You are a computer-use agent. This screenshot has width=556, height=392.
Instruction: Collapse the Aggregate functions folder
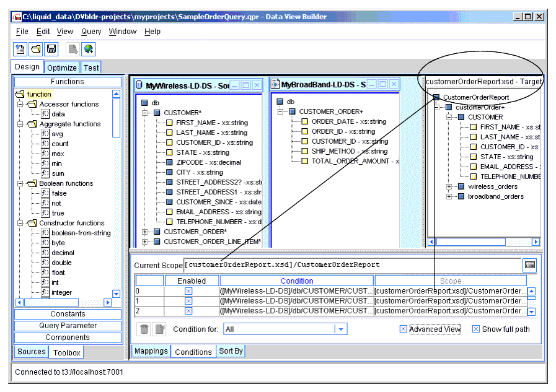20,124
